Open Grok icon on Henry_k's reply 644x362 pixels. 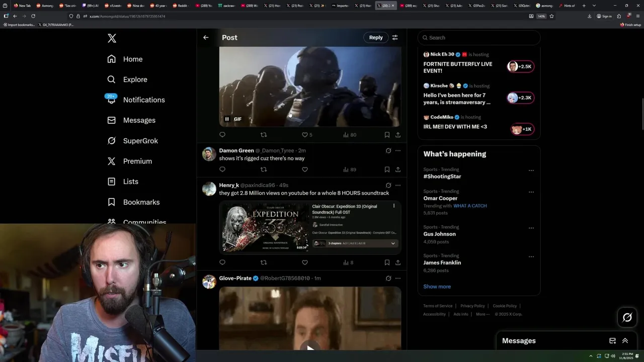click(388, 185)
